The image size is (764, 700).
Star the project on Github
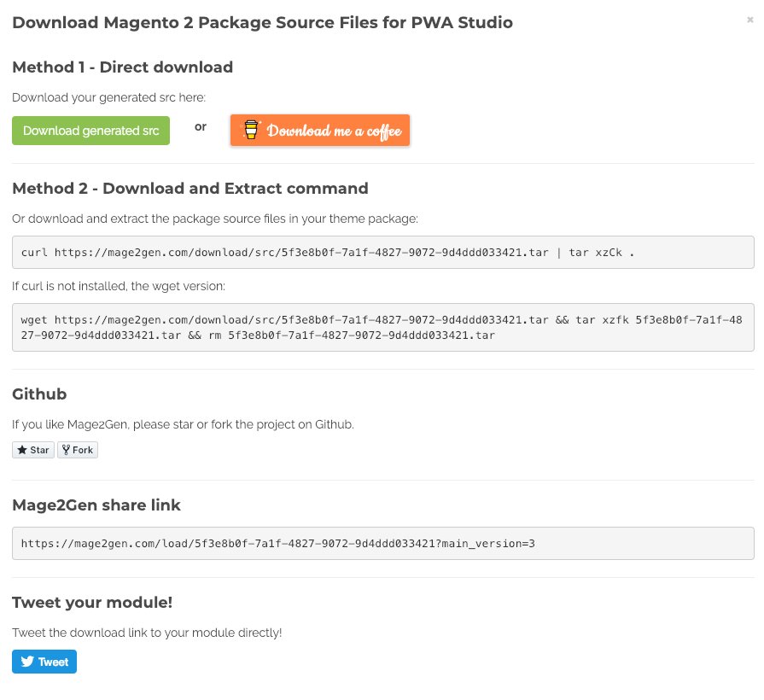tap(33, 450)
